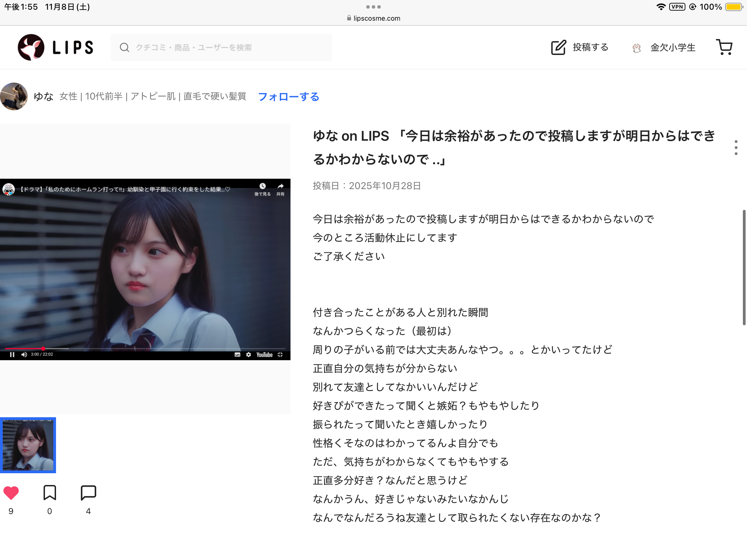Open the video miniplayer icon

[x=281, y=355]
